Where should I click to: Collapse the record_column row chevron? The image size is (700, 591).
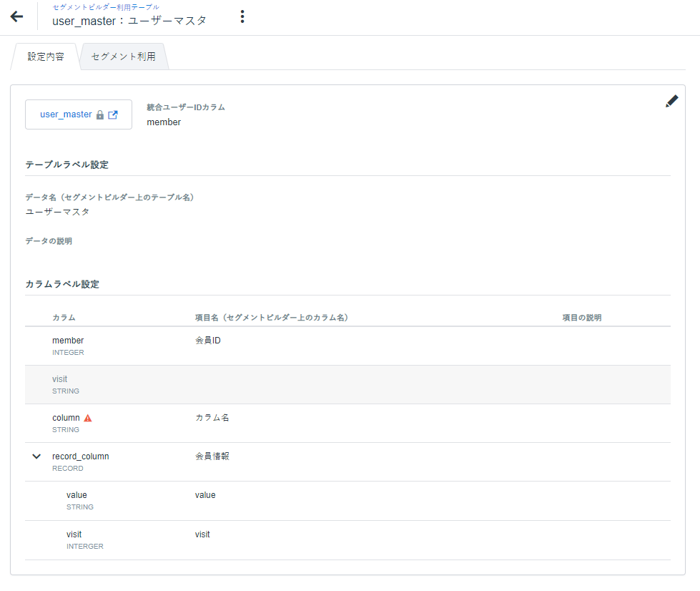pos(36,456)
